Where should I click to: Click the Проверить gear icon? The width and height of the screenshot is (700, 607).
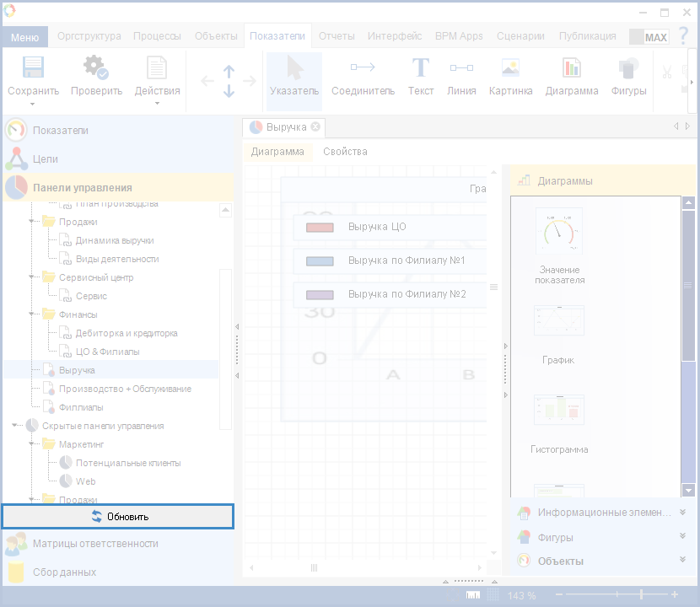[95, 68]
